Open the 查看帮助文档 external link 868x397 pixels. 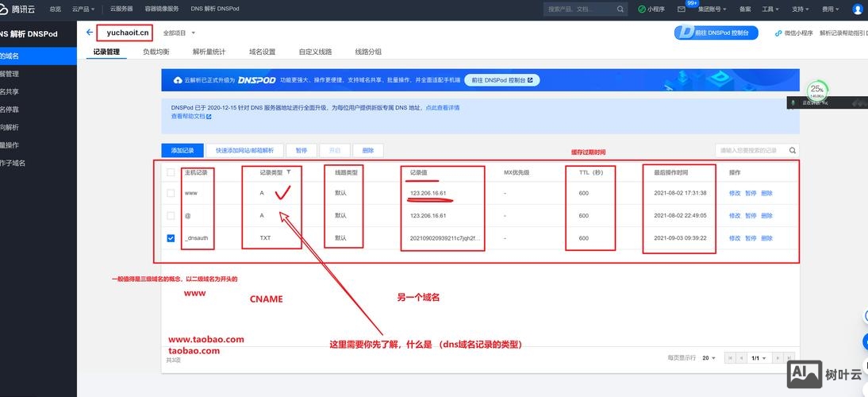(191, 116)
